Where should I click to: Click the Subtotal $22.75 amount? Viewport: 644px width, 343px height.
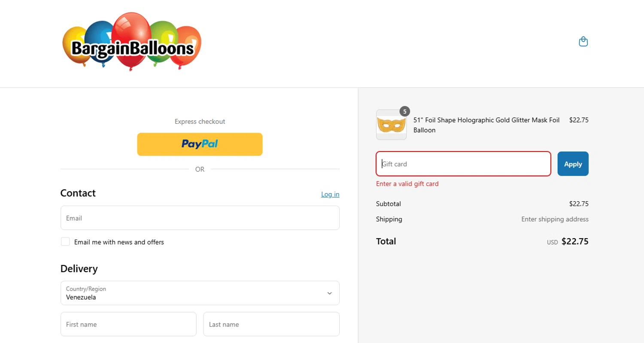tap(579, 203)
